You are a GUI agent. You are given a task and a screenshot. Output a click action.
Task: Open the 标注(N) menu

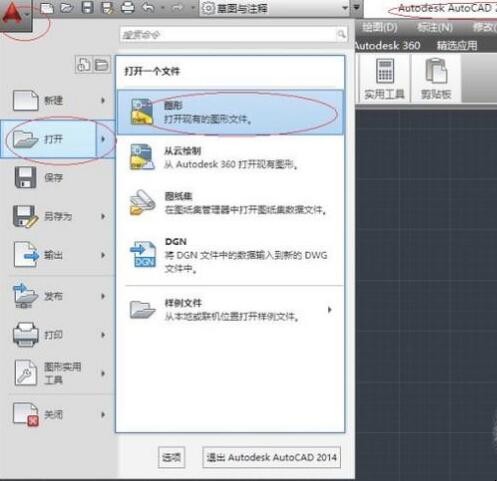[435, 27]
